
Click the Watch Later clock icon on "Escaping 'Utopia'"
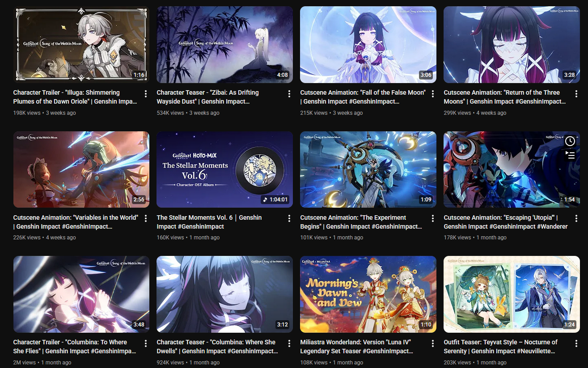point(570,141)
